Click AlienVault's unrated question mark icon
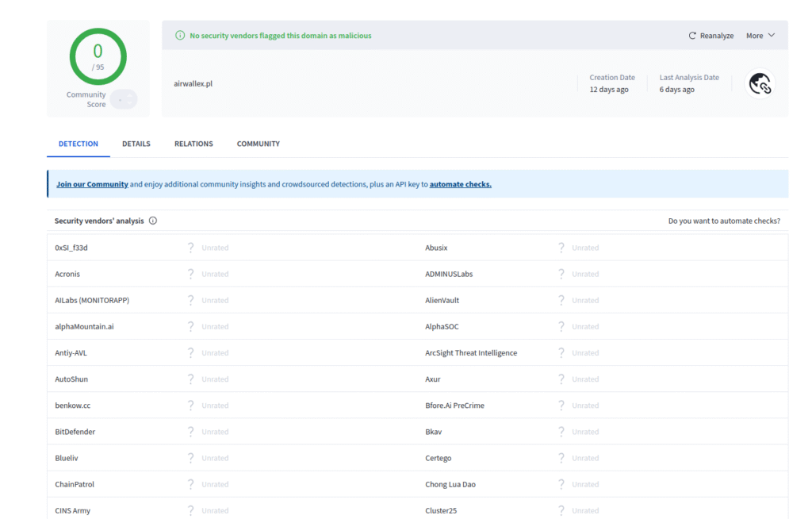The width and height of the screenshot is (812, 519). [x=561, y=300]
